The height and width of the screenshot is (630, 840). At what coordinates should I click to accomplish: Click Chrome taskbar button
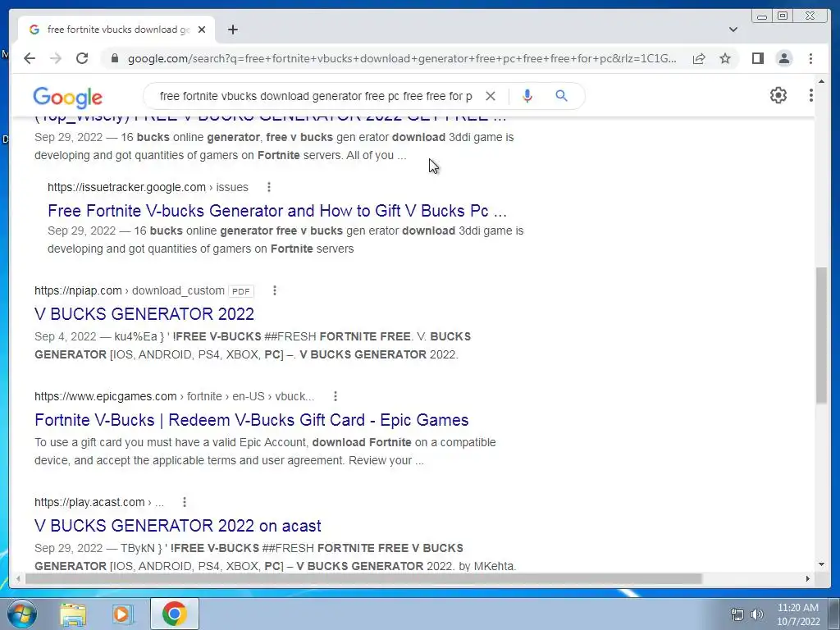coord(174,614)
